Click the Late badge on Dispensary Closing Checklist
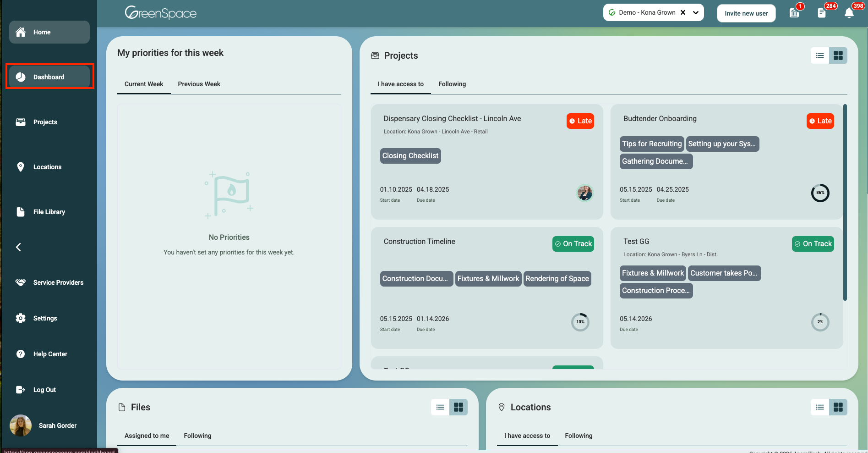868x453 pixels. click(x=580, y=121)
